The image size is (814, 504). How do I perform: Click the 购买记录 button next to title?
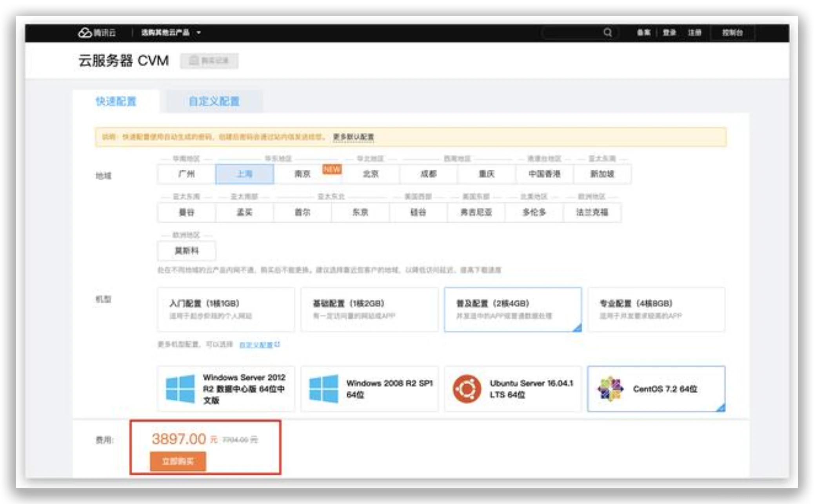tap(209, 61)
